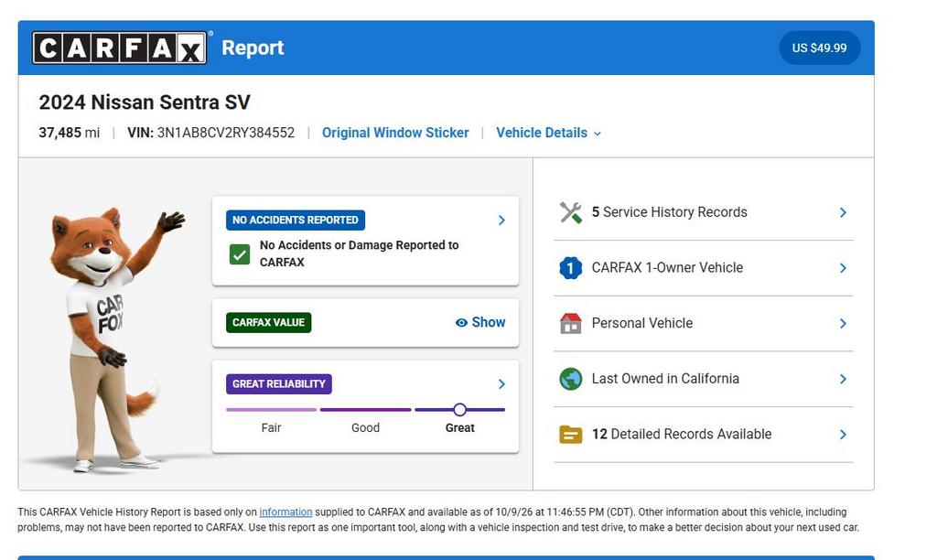The height and width of the screenshot is (560, 937).
Task: Click the US $49.99 price button
Action: tap(819, 48)
